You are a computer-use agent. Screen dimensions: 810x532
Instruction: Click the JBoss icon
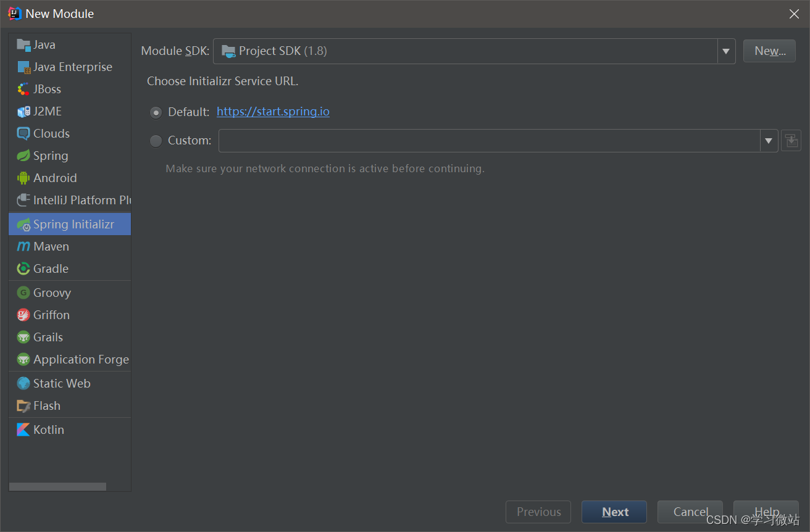(x=23, y=89)
